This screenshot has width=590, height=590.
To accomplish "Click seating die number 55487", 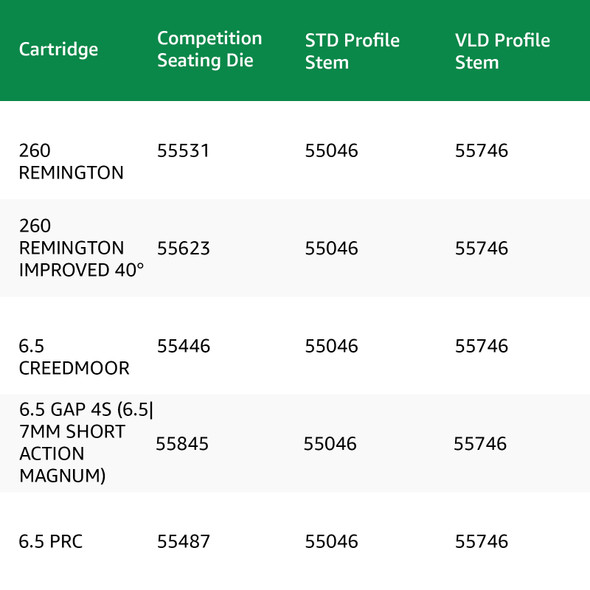I will (183, 541).
